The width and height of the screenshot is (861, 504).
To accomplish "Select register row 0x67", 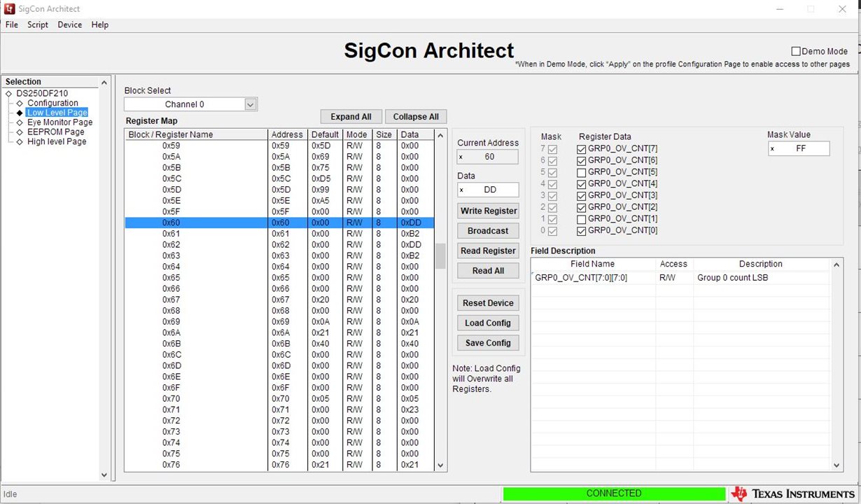I will point(280,300).
